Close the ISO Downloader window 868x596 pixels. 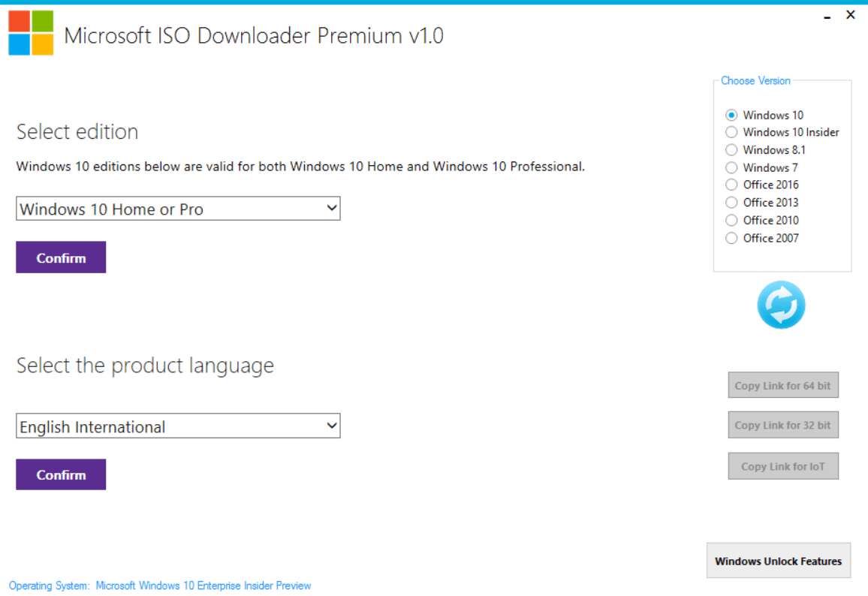tap(851, 15)
